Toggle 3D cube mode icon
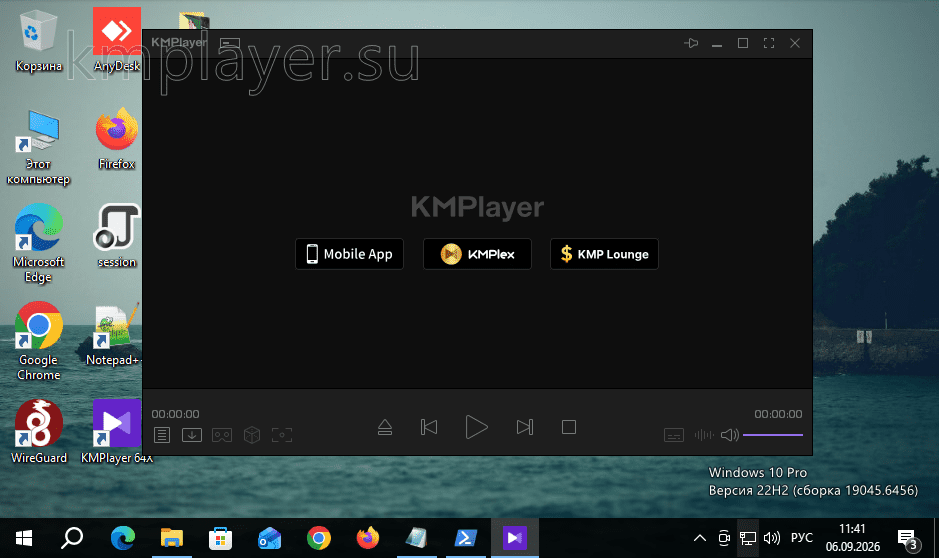The width and height of the screenshot is (939, 558). [252, 435]
